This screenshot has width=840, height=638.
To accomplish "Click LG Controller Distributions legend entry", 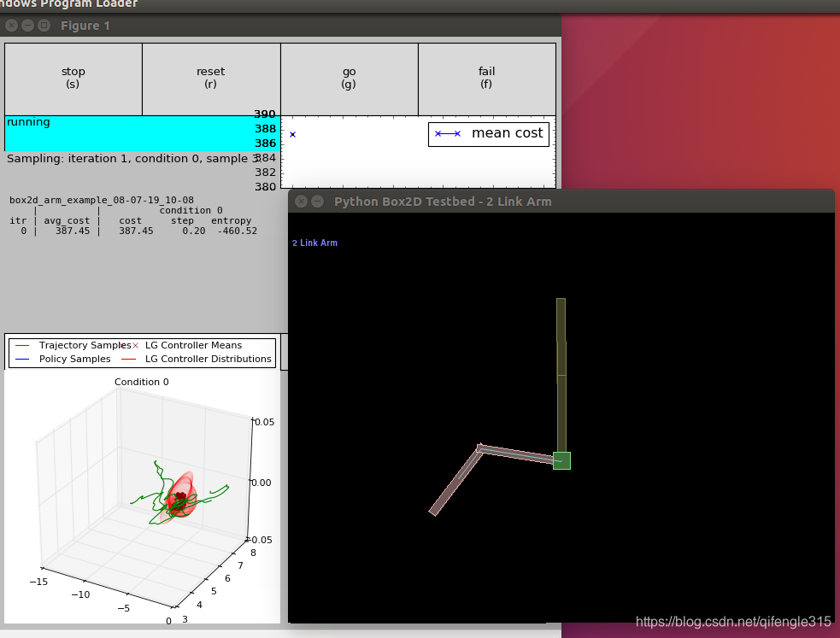I will point(197,360).
